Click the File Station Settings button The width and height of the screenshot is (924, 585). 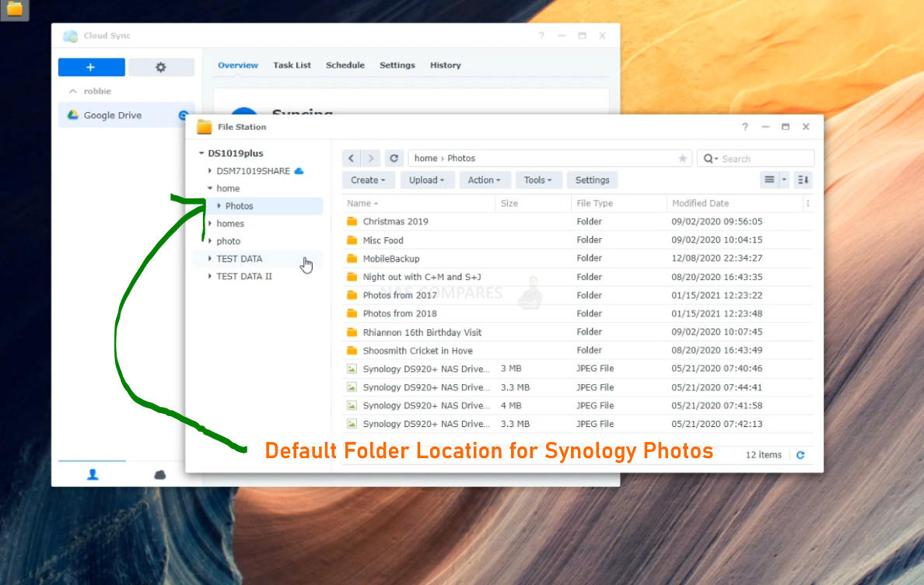(592, 180)
